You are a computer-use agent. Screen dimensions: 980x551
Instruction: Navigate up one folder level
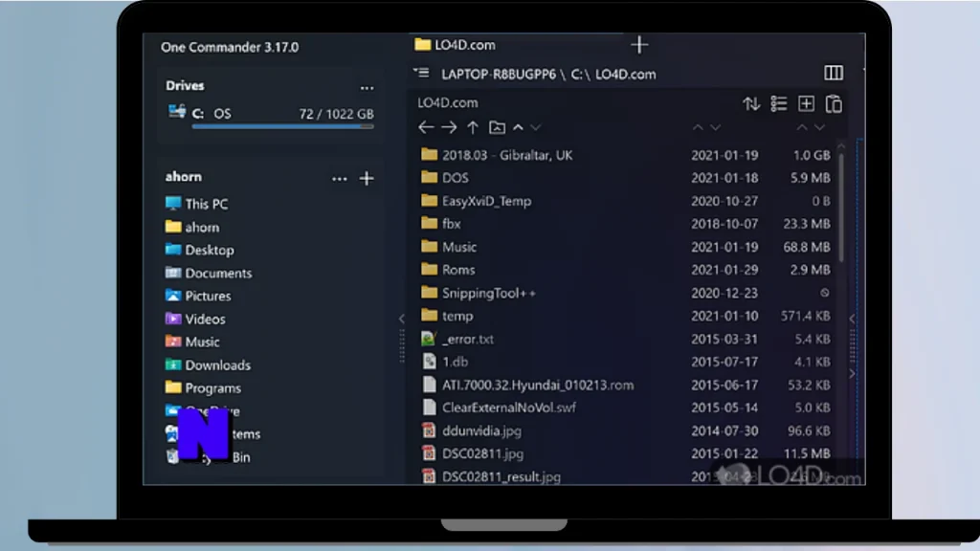tap(473, 127)
